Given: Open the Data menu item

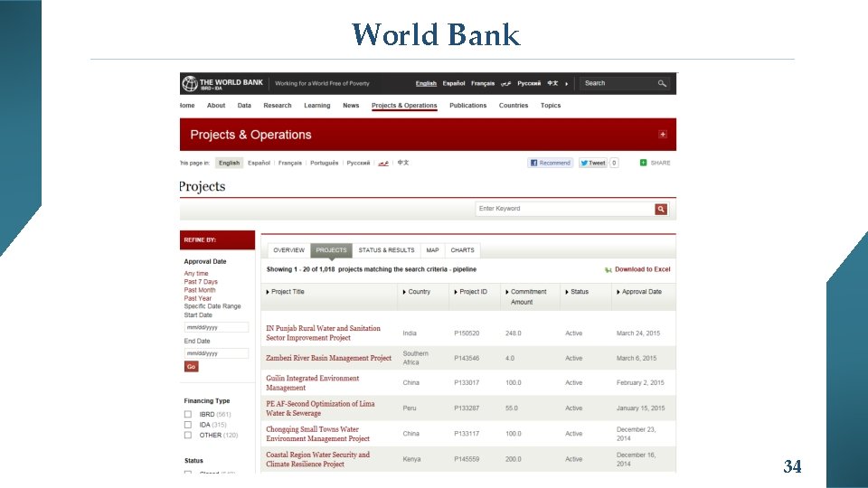Looking at the screenshot, I should pos(244,106).
